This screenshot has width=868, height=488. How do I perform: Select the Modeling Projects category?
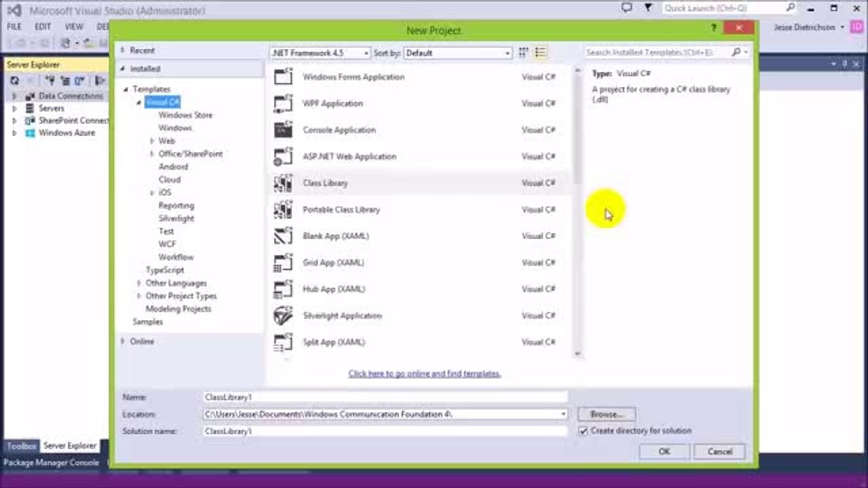tap(178, 309)
